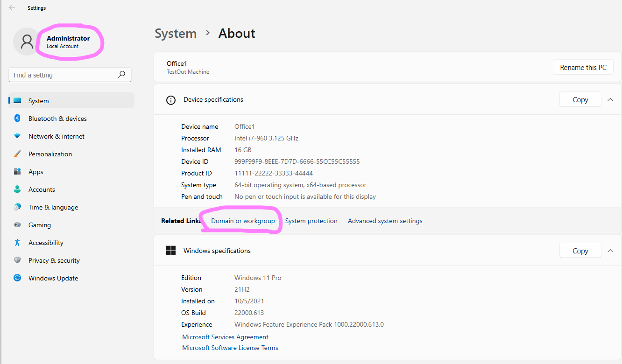
Task: Open the Domain or workgroup link
Action: coord(243,221)
